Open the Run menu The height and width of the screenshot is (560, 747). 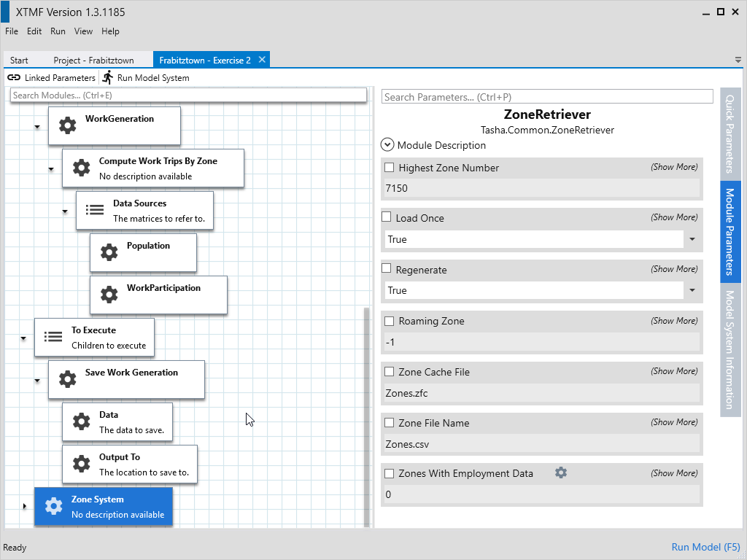coord(58,31)
